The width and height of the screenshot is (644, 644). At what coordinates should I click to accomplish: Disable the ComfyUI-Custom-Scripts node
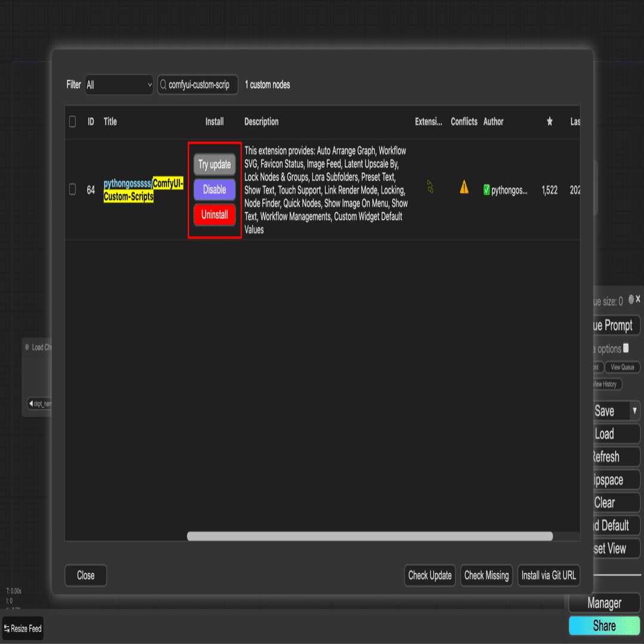(215, 190)
